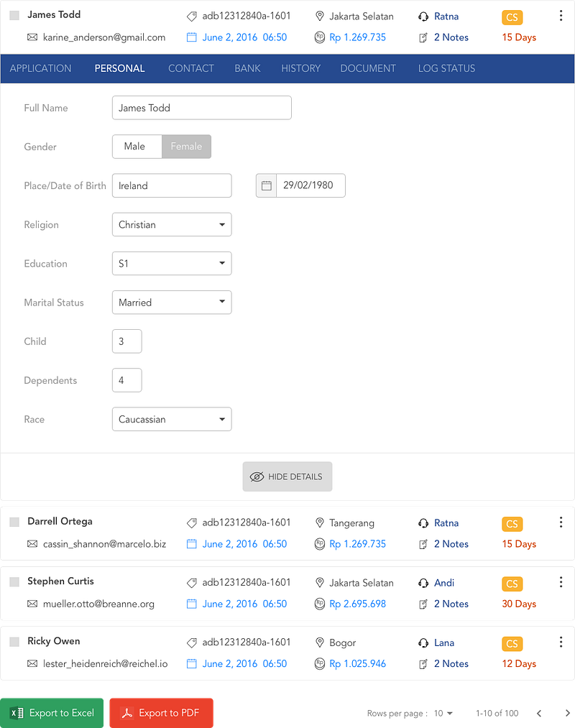Click location pin icon next to Tangerang

[x=320, y=522]
